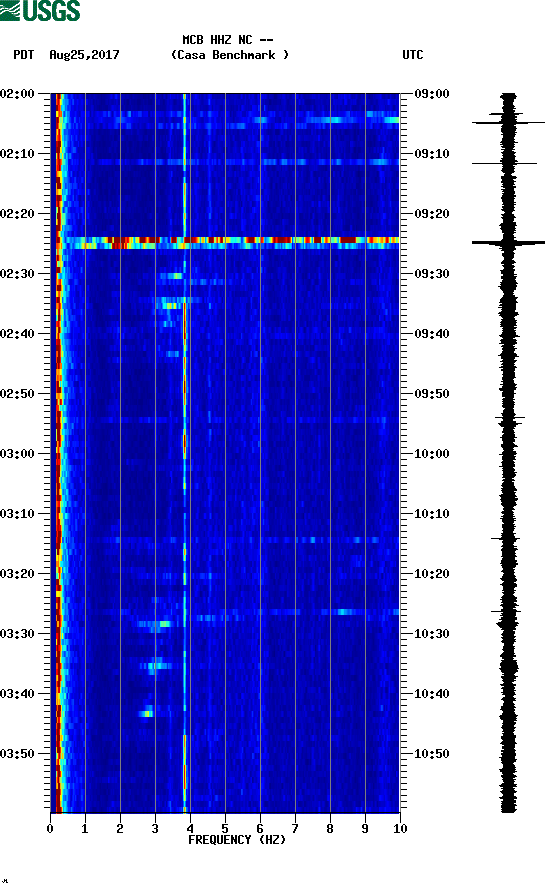
Task: Click the 02:20 PDT time label
Action: (18, 213)
